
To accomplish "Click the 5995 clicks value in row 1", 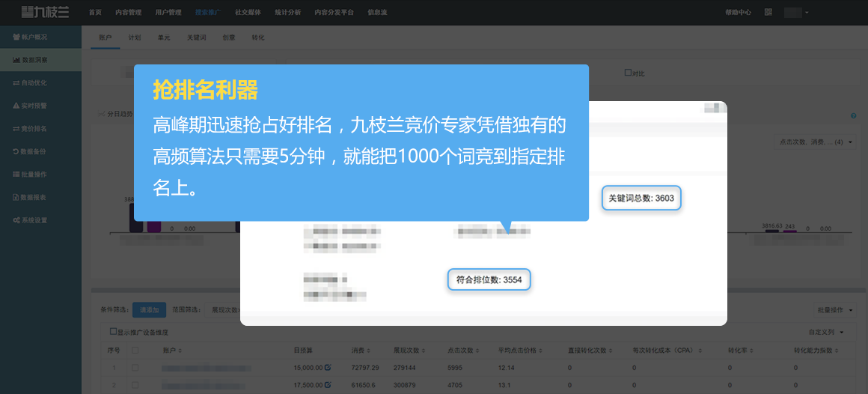I will [x=455, y=368].
